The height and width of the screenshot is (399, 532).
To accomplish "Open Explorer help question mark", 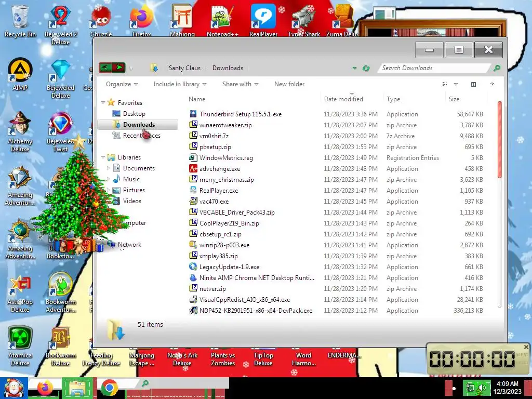I will (492, 84).
